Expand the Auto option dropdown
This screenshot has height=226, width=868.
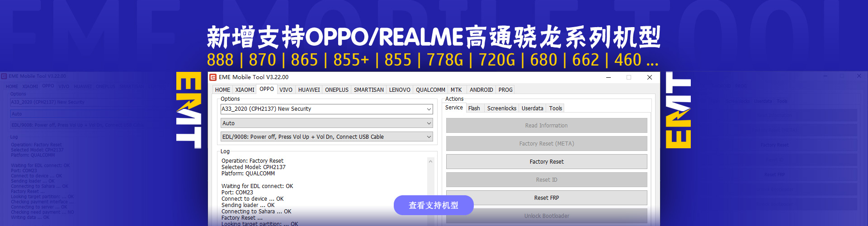click(x=326, y=123)
